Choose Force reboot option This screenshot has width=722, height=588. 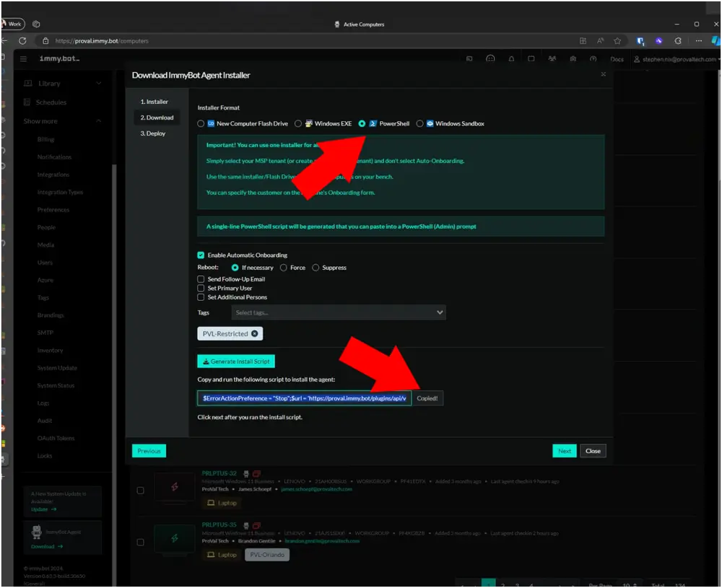284,268
